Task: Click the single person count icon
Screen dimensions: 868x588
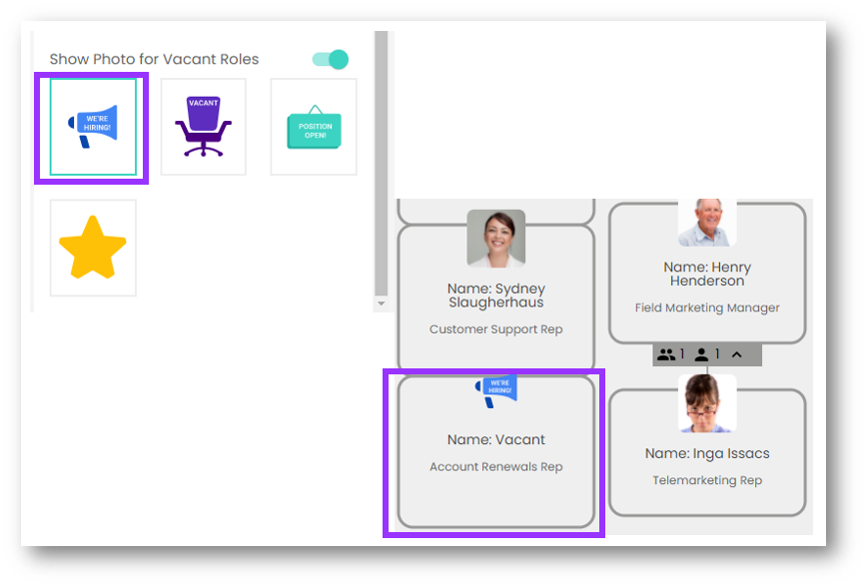Action: [701, 354]
